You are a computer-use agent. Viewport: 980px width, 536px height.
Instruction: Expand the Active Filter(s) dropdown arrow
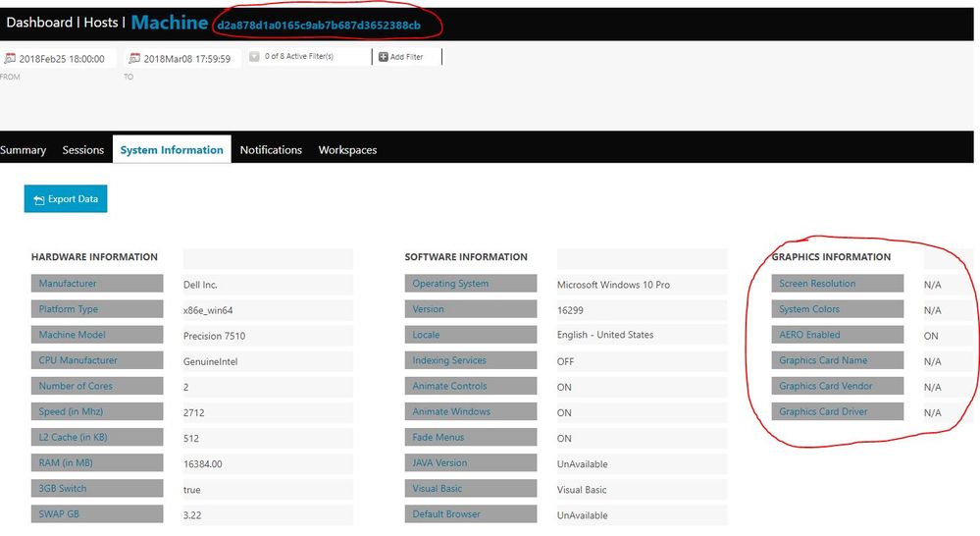(254, 57)
